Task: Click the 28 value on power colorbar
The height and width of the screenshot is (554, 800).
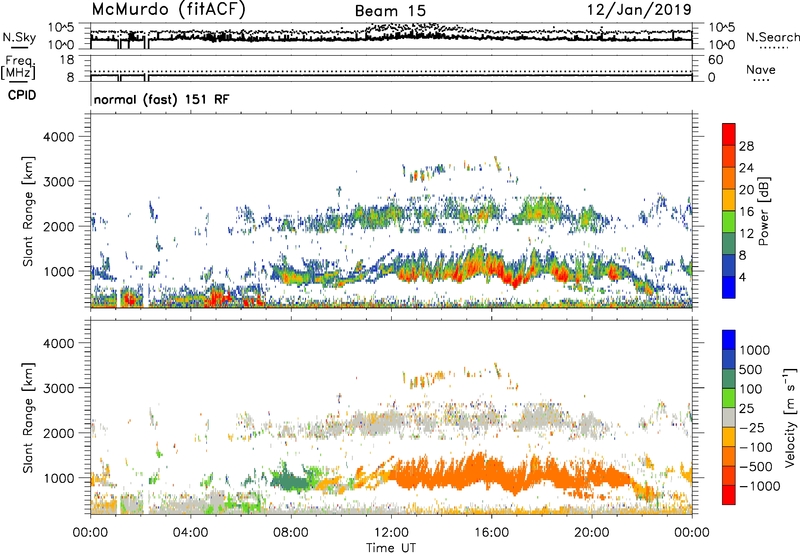Action: coord(746,146)
